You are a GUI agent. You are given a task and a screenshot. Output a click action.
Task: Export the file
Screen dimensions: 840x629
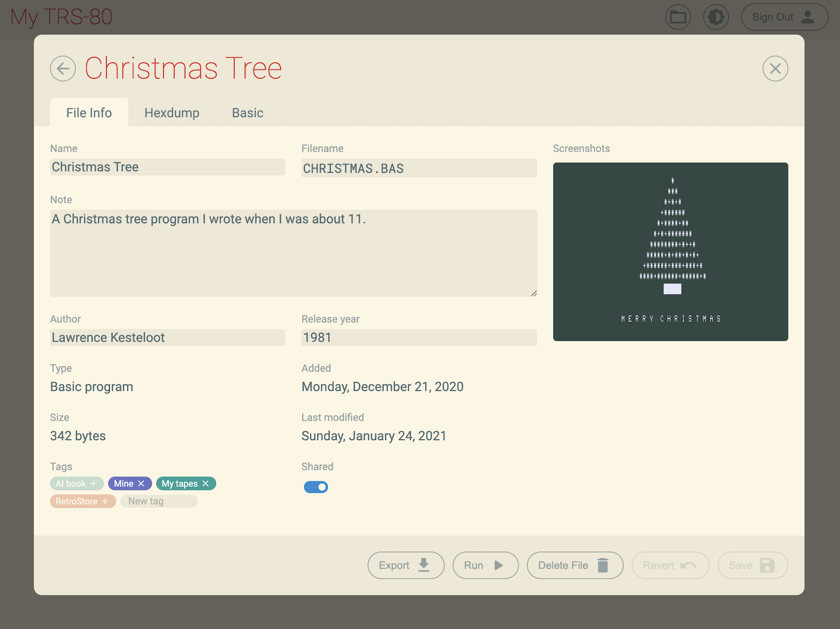pyautogui.click(x=406, y=565)
